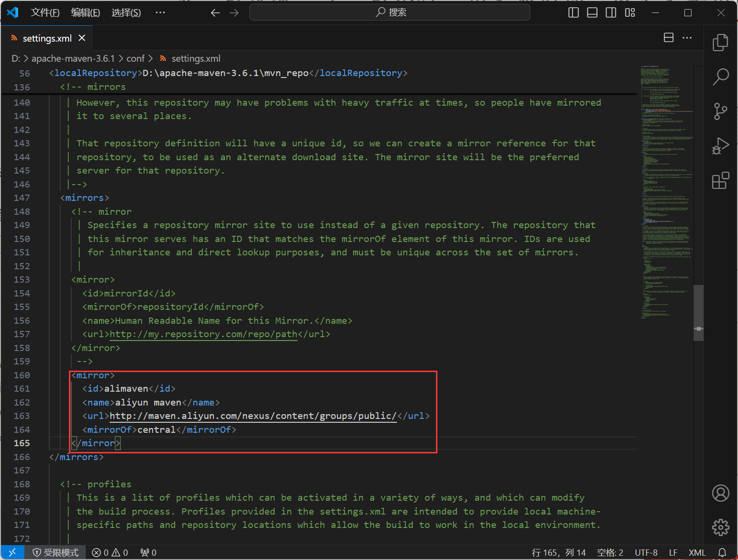Open the Source Control view
Screen dimensions: 738x560
pyautogui.click(x=720, y=111)
